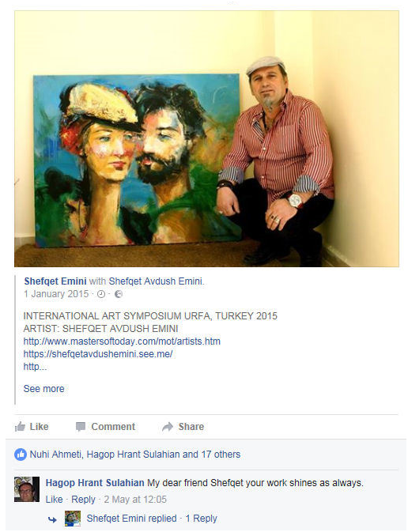Image resolution: width=408 pixels, height=532 pixels.
Task: Open Hagop Hrant Sulahian's profile picture
Action: pos(27,489)
